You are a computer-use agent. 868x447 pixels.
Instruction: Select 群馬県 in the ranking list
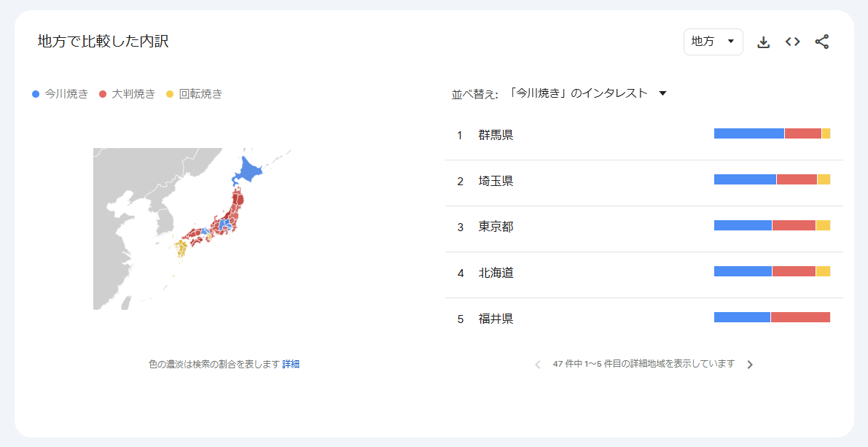coord(644,135)
